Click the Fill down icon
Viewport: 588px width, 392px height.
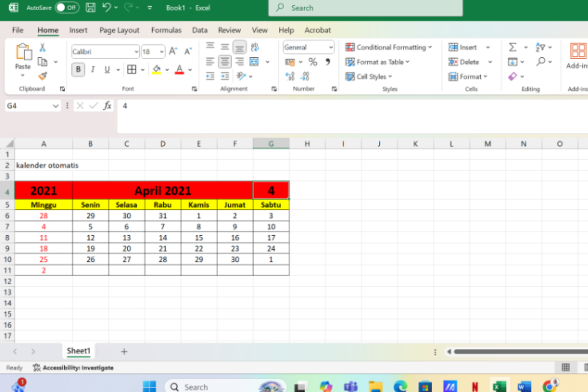click(513, 62)
